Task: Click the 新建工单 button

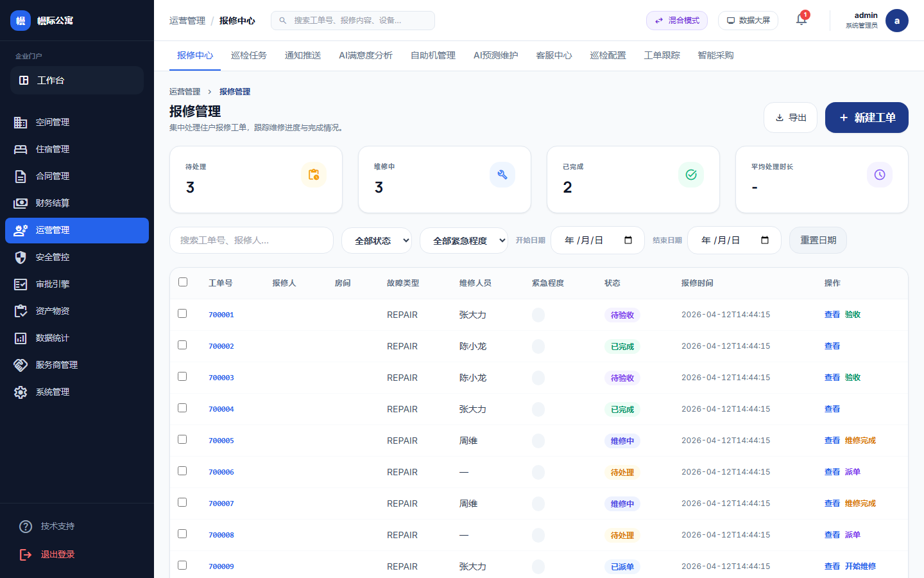Action: (866, 117)
